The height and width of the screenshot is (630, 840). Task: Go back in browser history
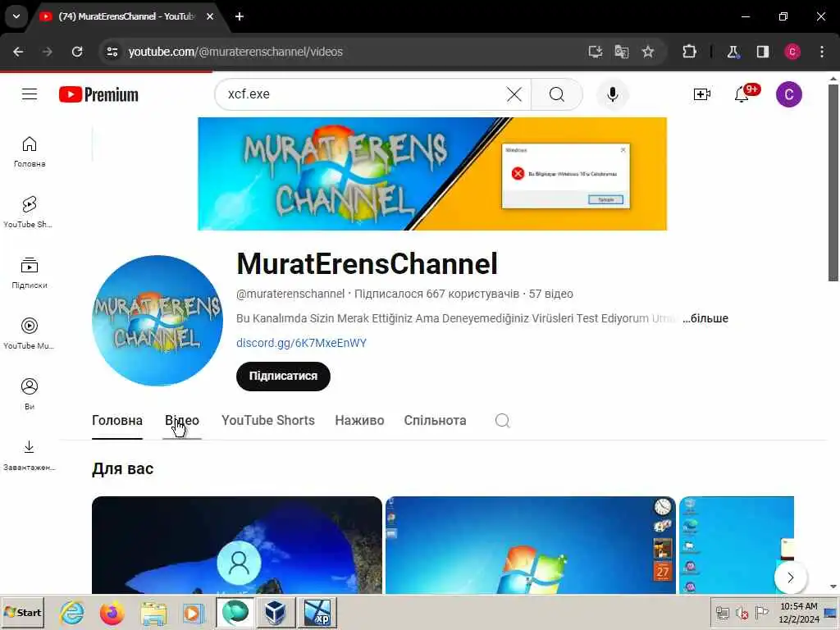pyautogui.click(x=18, y=52)
